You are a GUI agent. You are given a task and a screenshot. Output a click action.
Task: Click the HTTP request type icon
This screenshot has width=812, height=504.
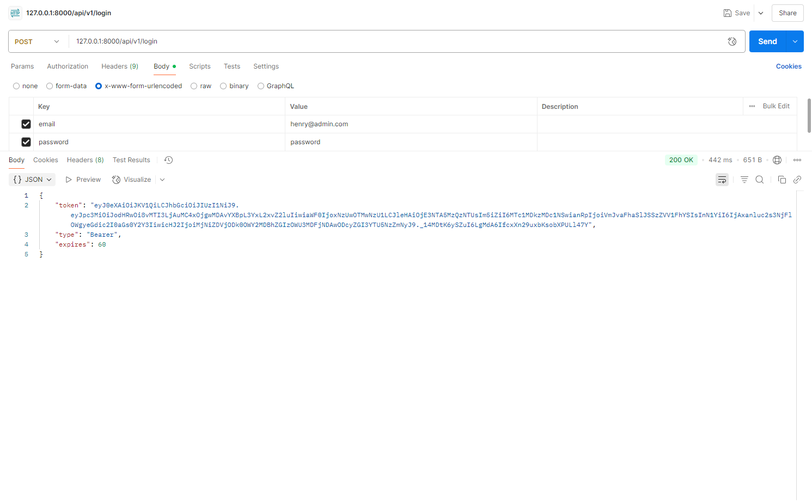coord(15,13)
